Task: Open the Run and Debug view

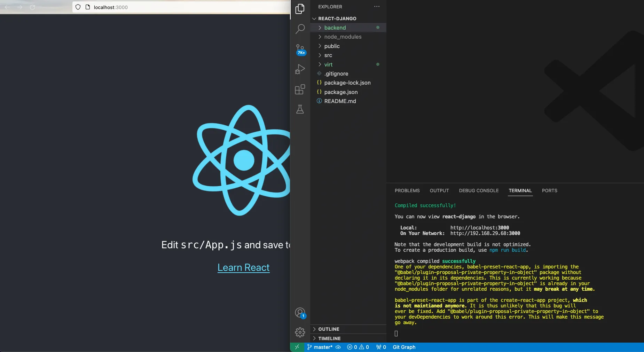Action: (x=300, y=69)
